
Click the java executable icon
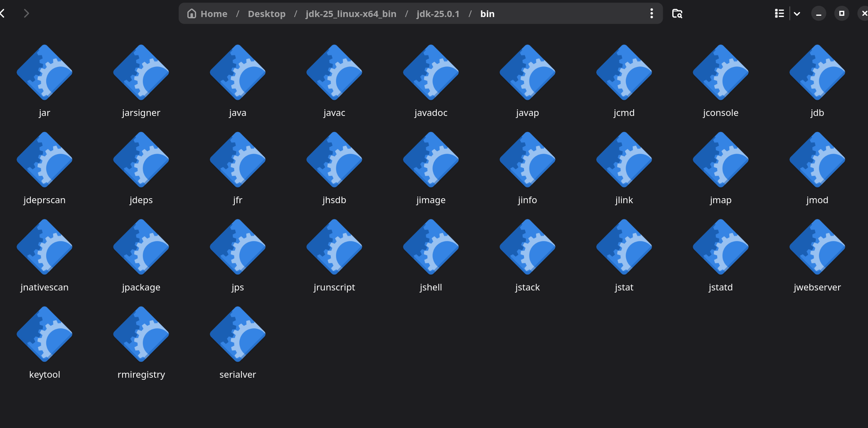point(238,72)
